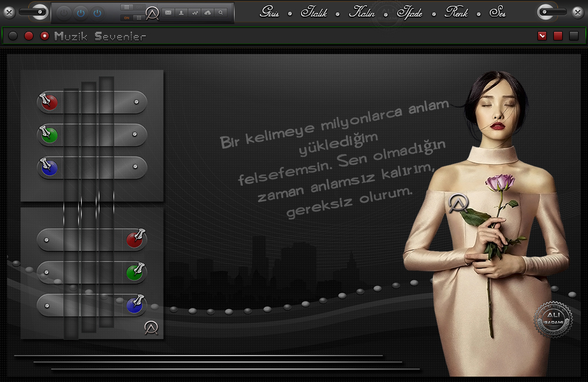This screenshot has height=382, width=588.
Task: Click the lower green pin slider knob
Action: 135,272
